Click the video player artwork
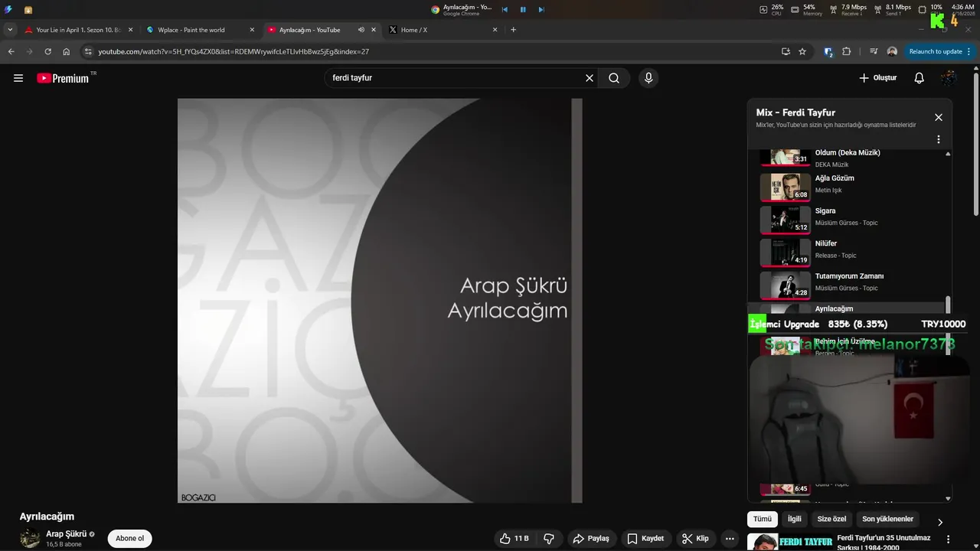Viewport: 980px width, 551px height. point(380,300)
